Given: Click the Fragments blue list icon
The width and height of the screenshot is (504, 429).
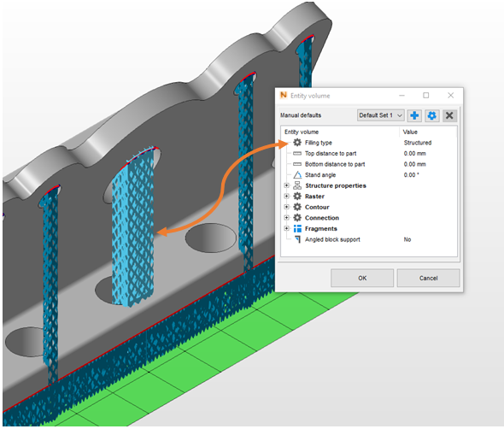Looking at the screenshot, I should (x=297, y=229).
